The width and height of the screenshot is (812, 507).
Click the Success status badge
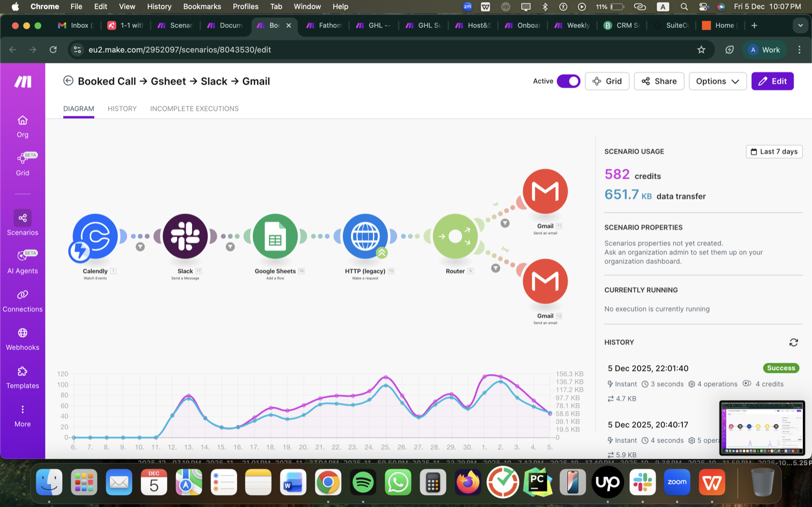click(x=781, y=368)
